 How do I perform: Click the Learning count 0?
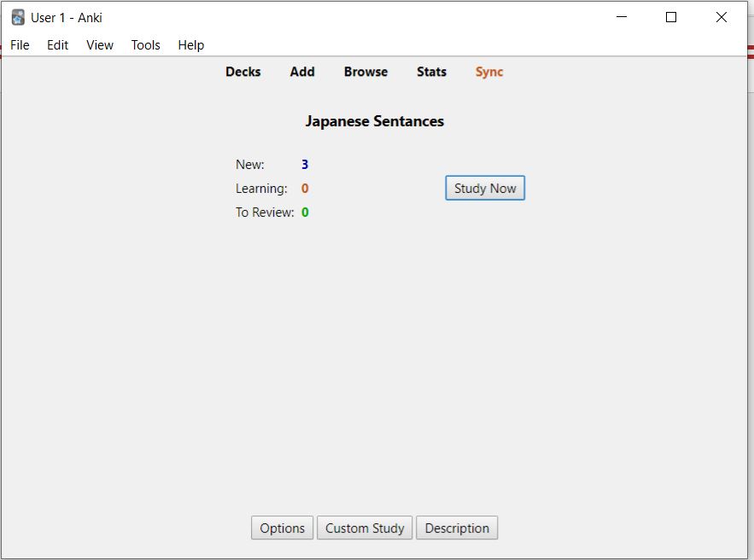pyautogui.click(x=305, y=189)
